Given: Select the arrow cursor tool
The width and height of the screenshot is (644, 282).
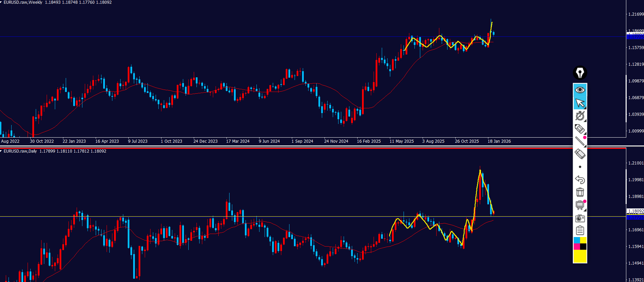Looking at the screenshot, I should tap(580, 103).
